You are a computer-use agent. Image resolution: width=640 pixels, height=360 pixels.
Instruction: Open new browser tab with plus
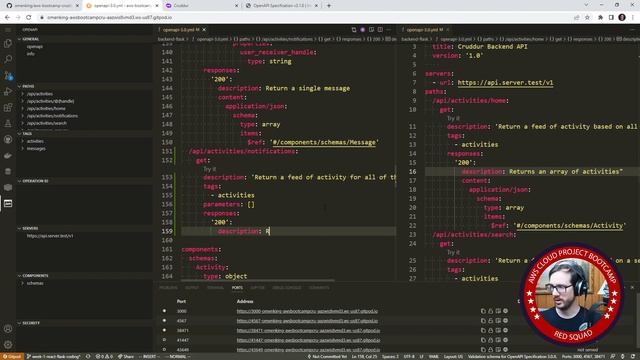click(x=329, y=6)
